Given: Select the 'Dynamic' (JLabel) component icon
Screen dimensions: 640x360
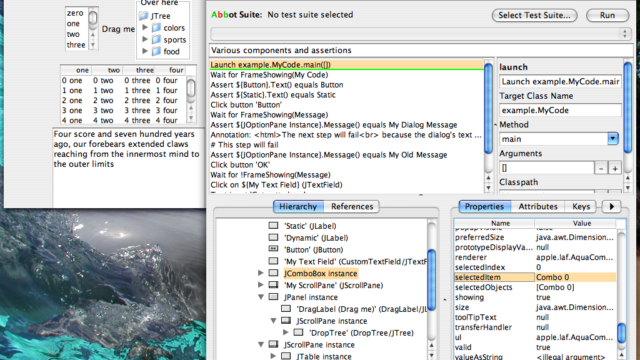Looking at the screenshot, I should click(x=273, y=237).
